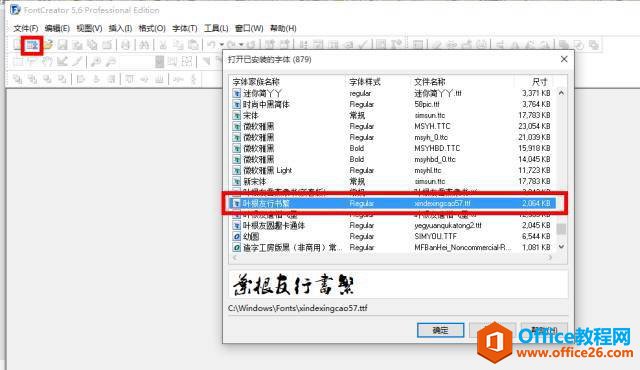Open the 工具(L) menu
Viewport: 640px width, 370px height.
[x=216, y=28]
